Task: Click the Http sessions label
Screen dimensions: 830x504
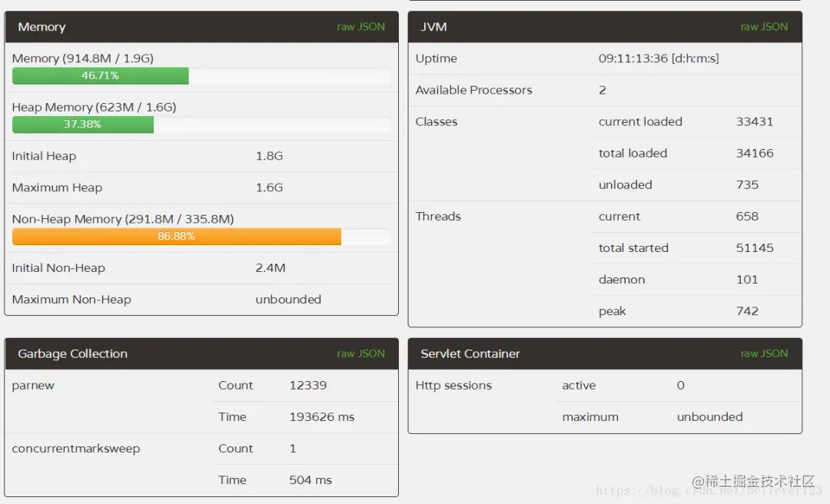Action: [453, 386]
